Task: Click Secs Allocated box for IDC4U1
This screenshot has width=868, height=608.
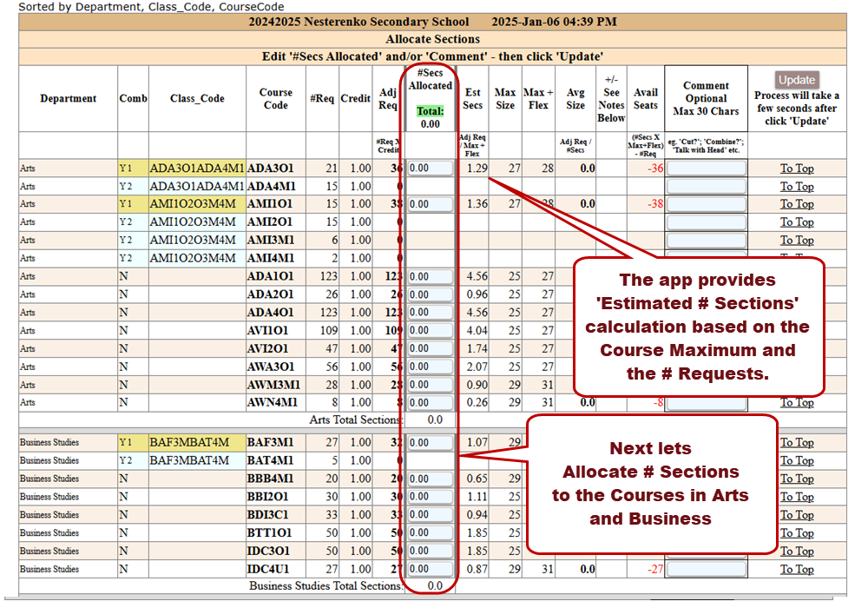Action: (x=430, y=569)
